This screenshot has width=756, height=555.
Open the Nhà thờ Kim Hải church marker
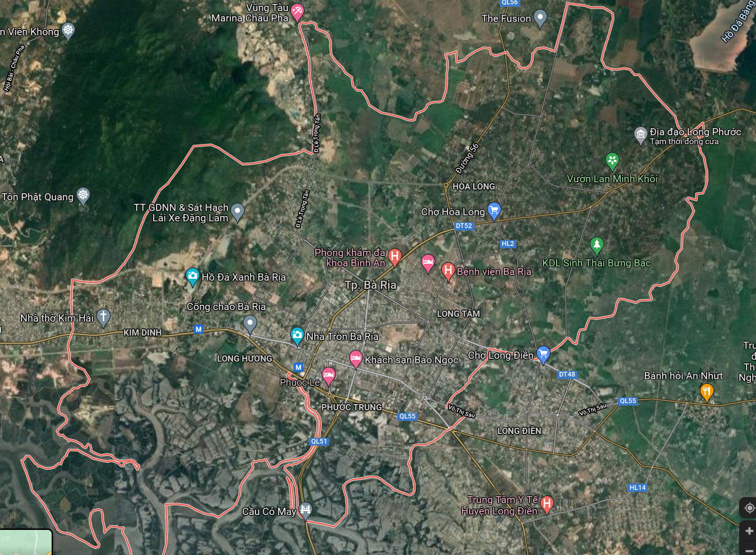103,317
